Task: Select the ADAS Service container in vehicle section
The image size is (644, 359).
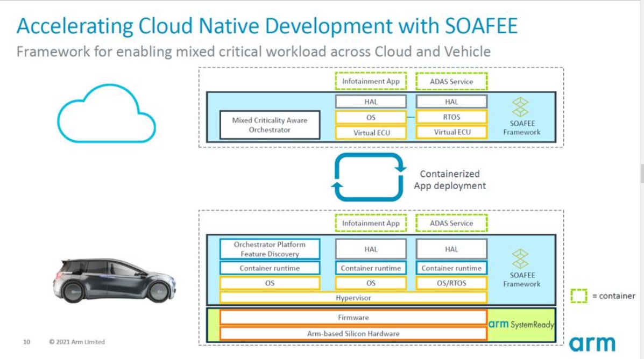Action: coord(451,223)
